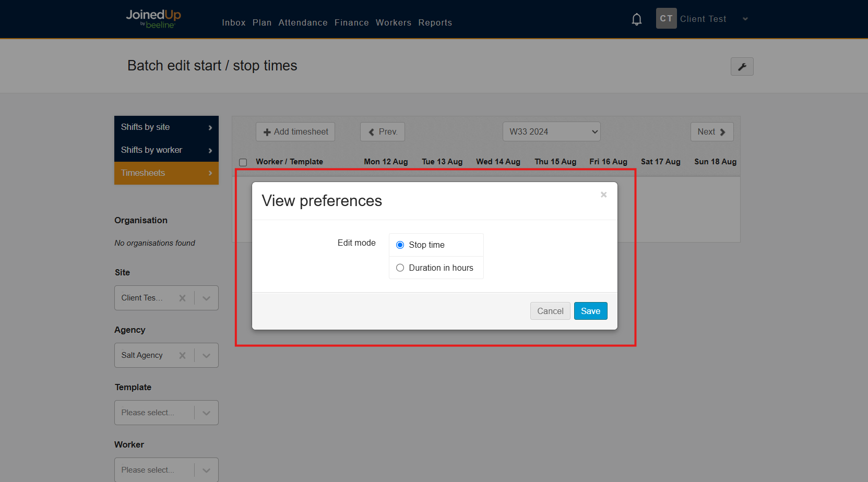868x482 pixels.
Task: Open Shifts by site in sidebar
Action: [166, 127]
